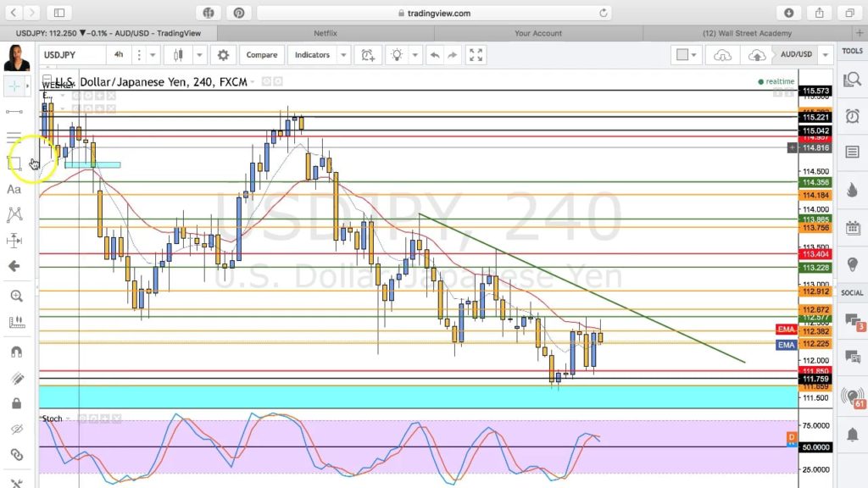Open chart settings gear icon

click(x=223, y=55)
